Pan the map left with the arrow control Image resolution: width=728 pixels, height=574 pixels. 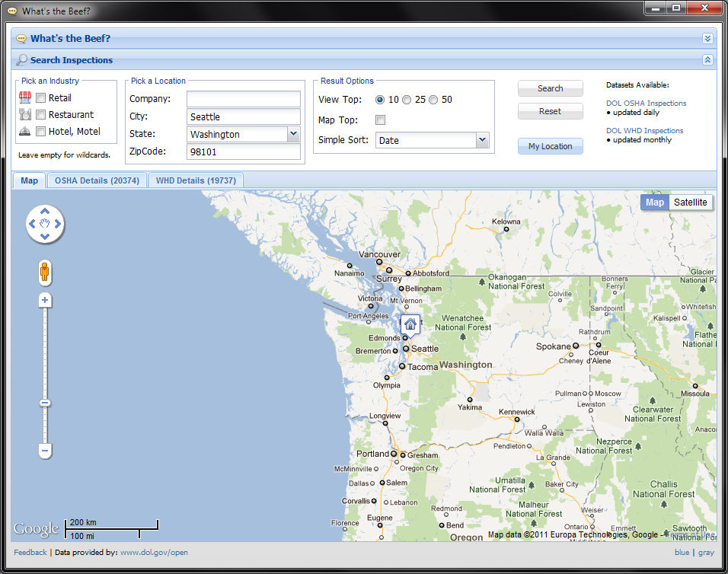(32, 224)
